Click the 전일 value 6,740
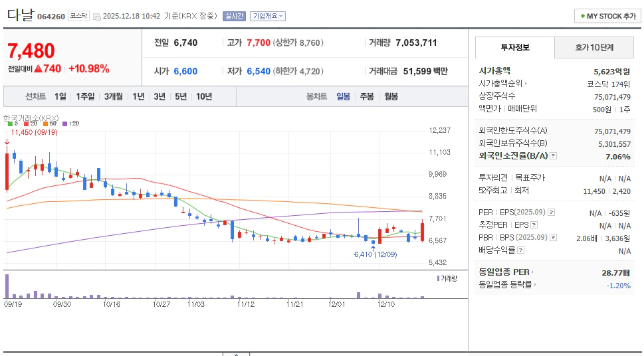This screenshot has width=644, height=356. point(185,43)
